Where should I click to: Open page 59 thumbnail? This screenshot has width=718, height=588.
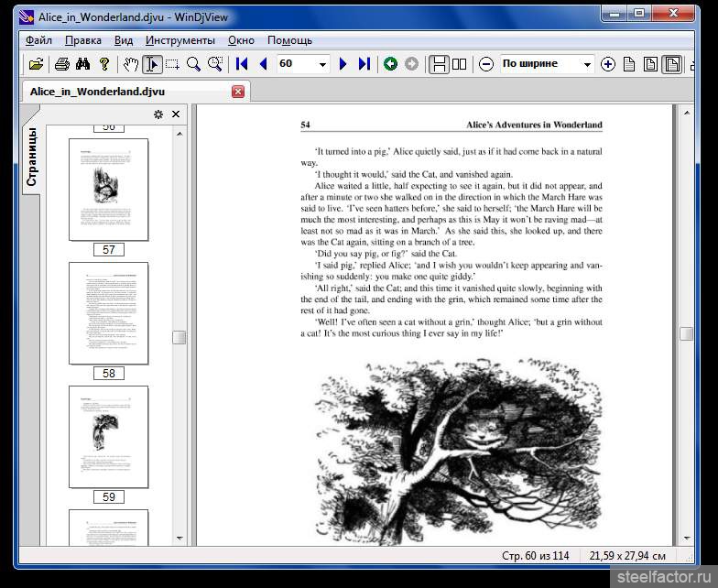pyautogui.click(x=108, y=437)
